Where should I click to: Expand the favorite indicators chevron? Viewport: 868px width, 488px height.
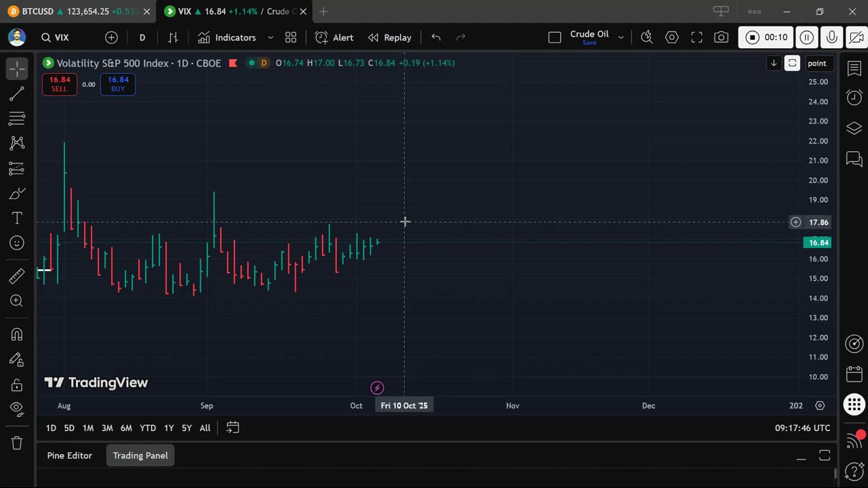click(x=271, y=38)
